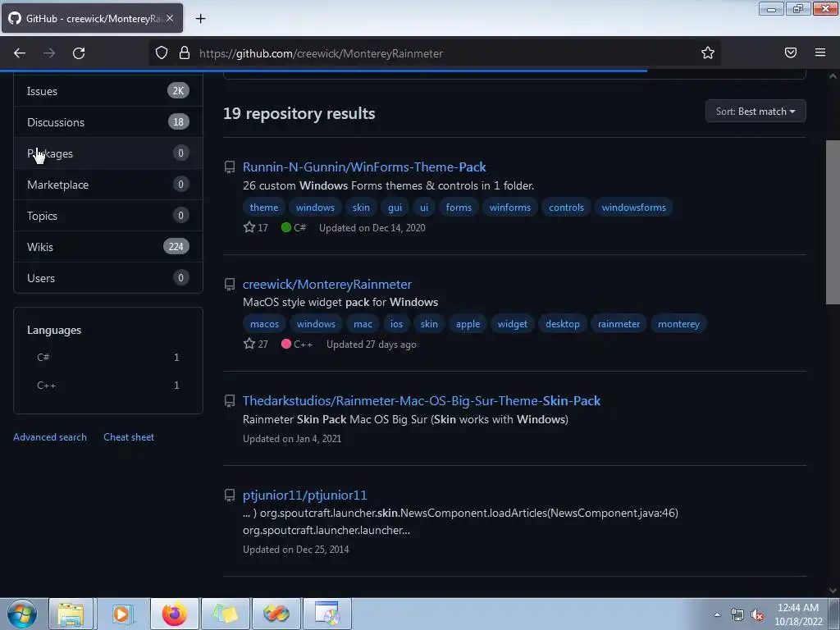The width and height of the screenshot is (840, 630).
Task: Filter by C++ language
Action: pos(108,386)
